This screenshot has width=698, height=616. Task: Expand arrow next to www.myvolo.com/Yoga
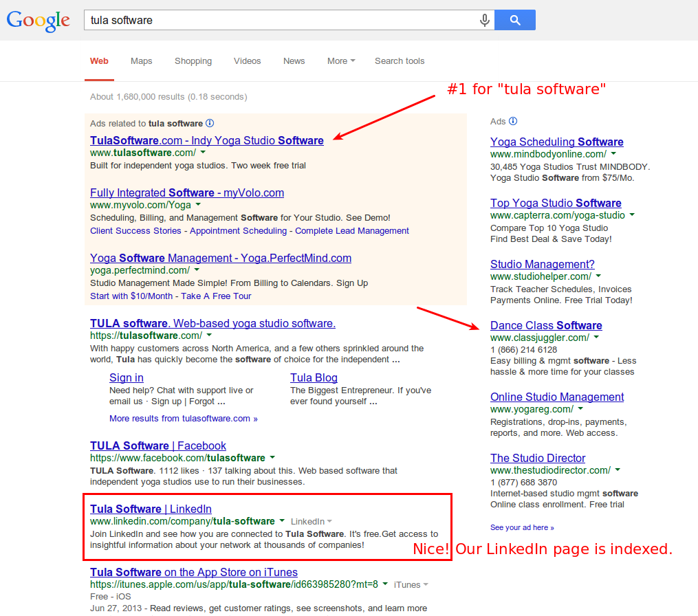click(x=198, y=205)
